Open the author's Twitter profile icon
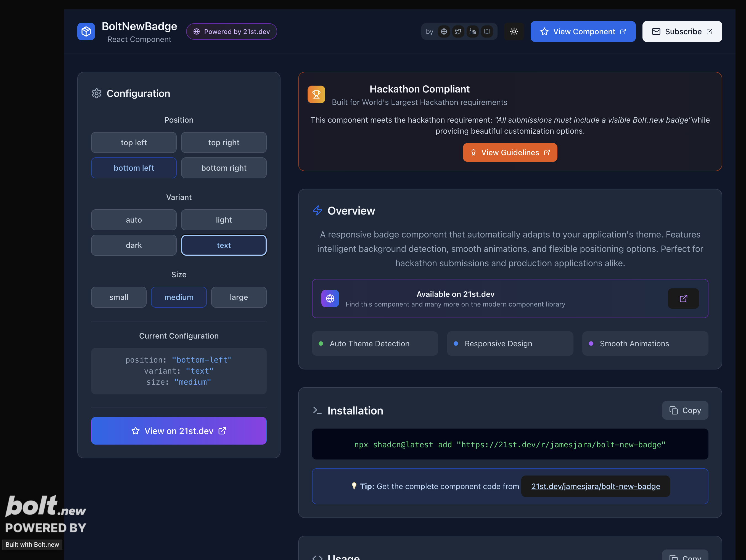The image size is (746, 560). coord(458,31)
